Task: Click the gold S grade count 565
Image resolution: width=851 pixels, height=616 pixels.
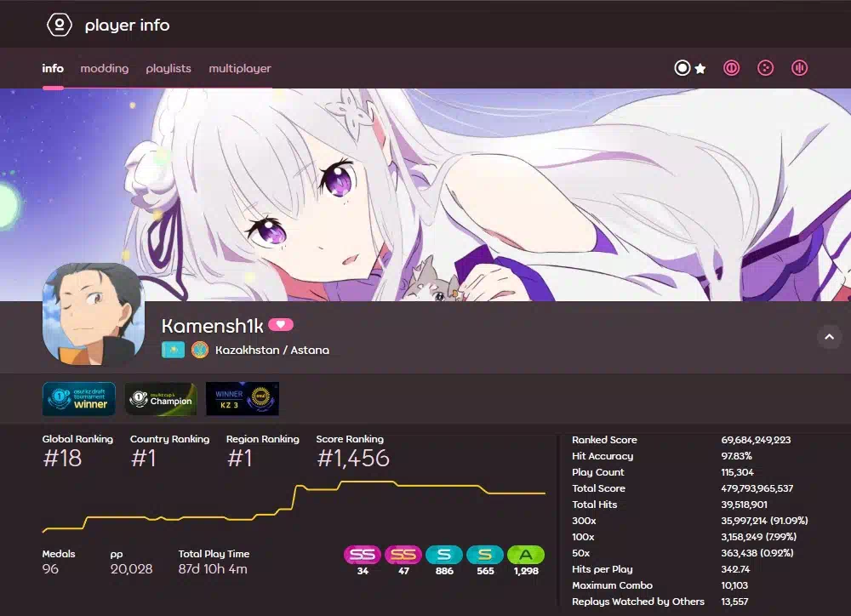Action: 485,571
